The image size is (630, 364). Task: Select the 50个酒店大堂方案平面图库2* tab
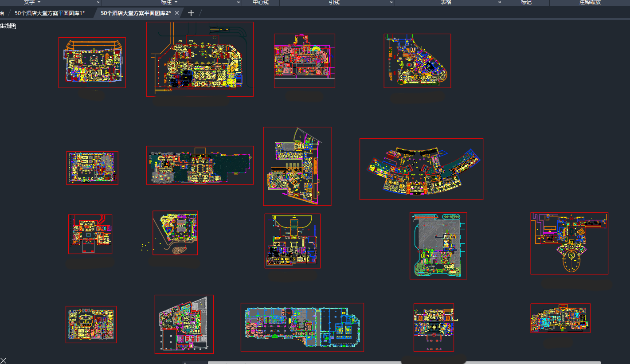point(135,13)
